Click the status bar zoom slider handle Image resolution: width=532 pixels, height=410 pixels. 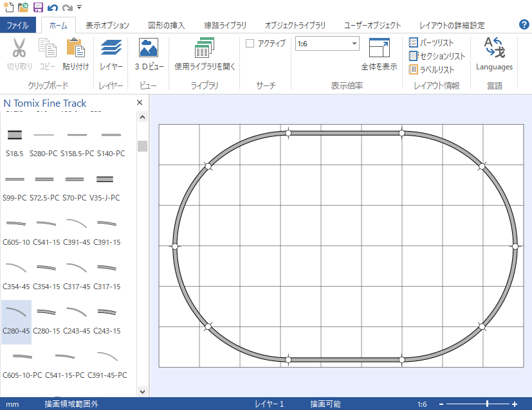tap(487, 404)
